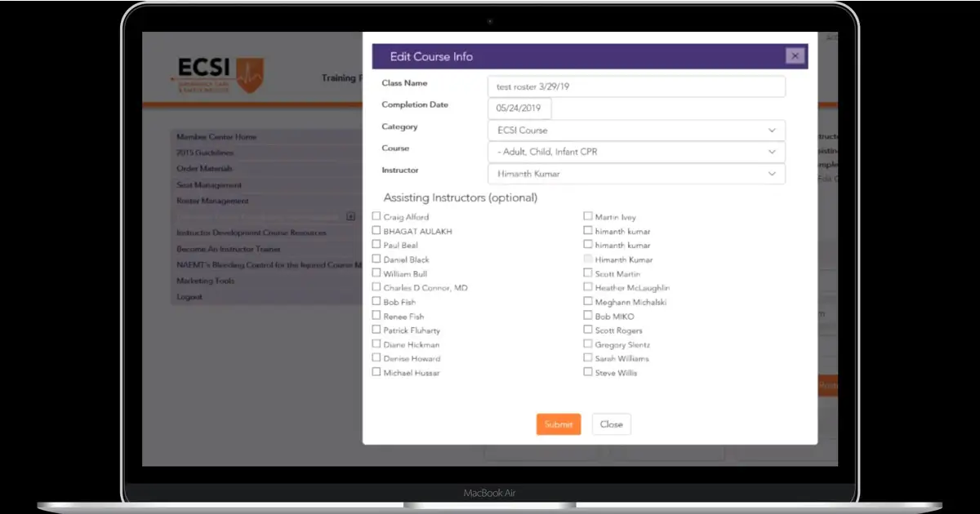Check the Craig Alford checkbox

click(x=376, y=216)
